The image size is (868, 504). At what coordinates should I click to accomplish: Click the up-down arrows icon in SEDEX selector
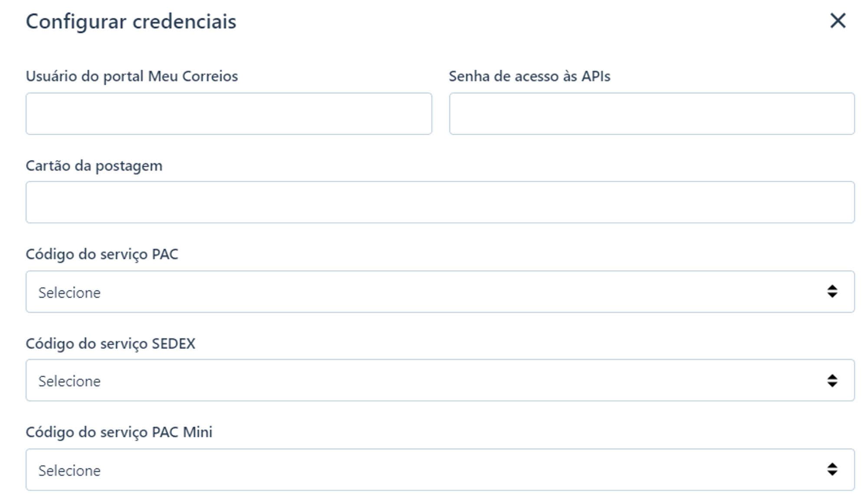tap(832, 381)
